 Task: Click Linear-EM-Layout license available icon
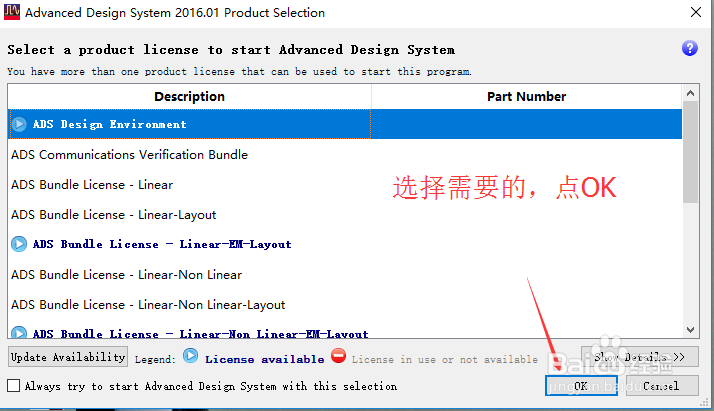(x=19, y=244)
